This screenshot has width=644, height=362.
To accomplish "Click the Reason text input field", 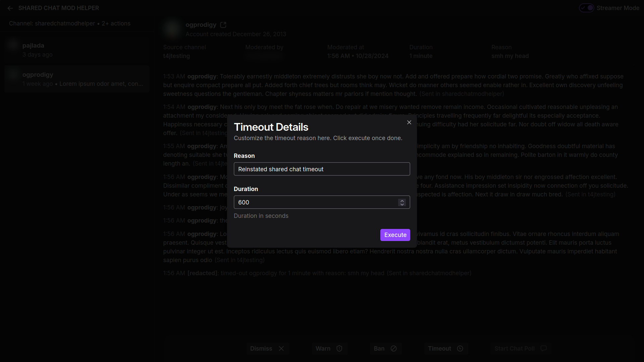I will (x=321, y=169).
